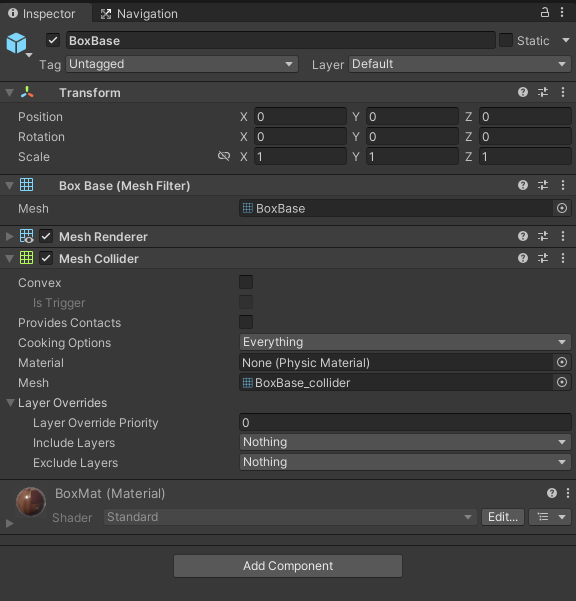Screen dimensions: 576x601
Task: Edit the BoxBase object name field
Action: point(281,40)
